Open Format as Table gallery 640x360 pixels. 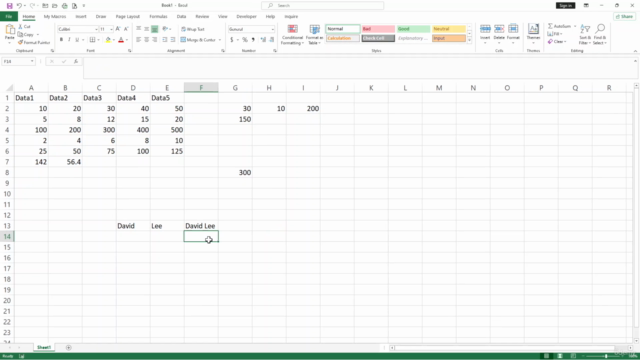click(x=314, y=35)
